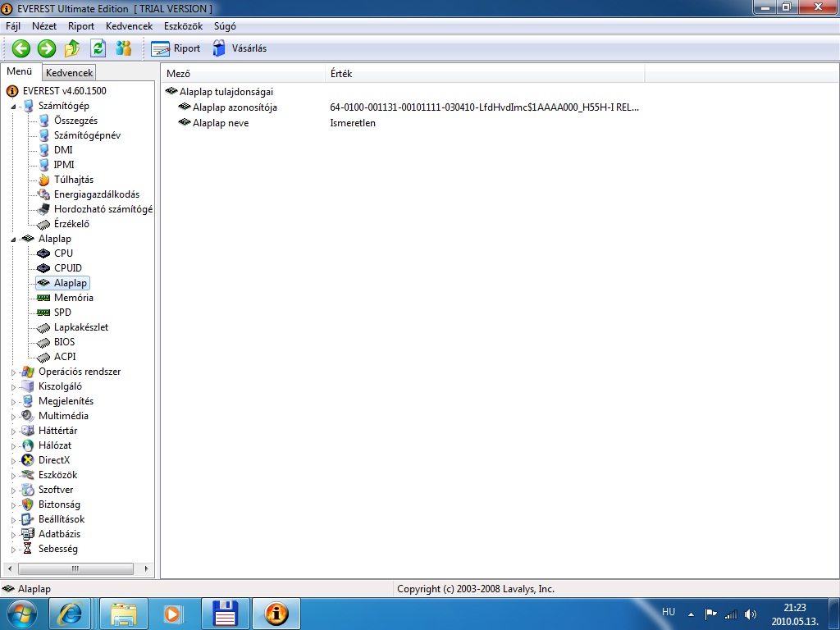Expand the Multimédia node
840x630 pixels.
pos(13,416)
